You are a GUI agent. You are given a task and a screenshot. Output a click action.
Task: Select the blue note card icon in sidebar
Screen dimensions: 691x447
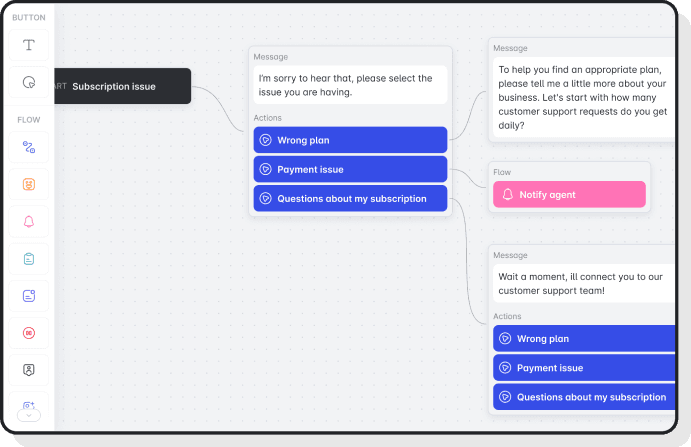click(29, 295)
